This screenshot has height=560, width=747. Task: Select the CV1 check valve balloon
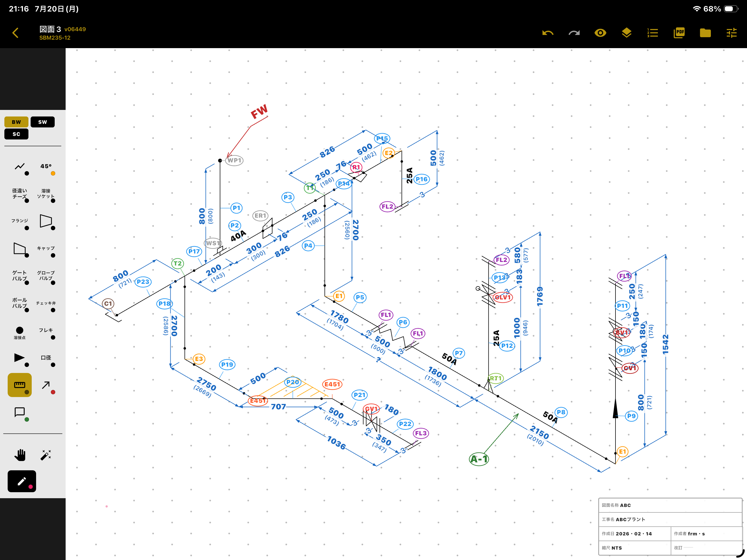click(630, 368)
